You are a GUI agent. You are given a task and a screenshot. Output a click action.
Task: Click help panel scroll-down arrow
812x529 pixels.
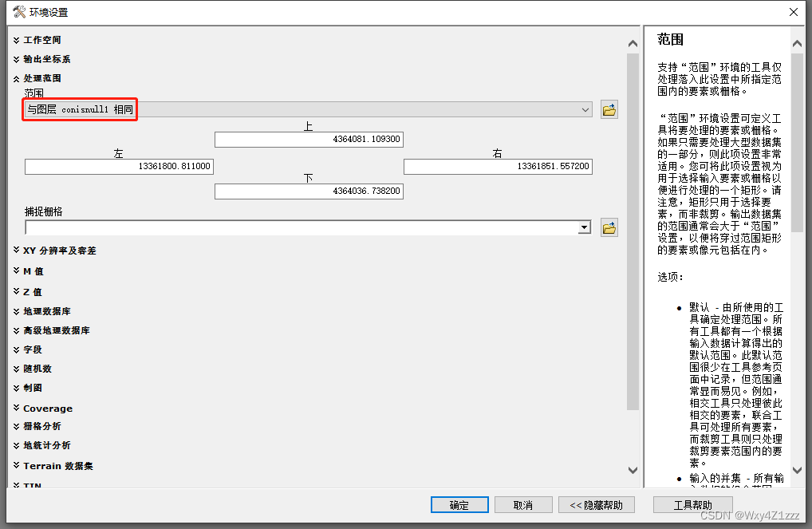[x=797, y=471]
